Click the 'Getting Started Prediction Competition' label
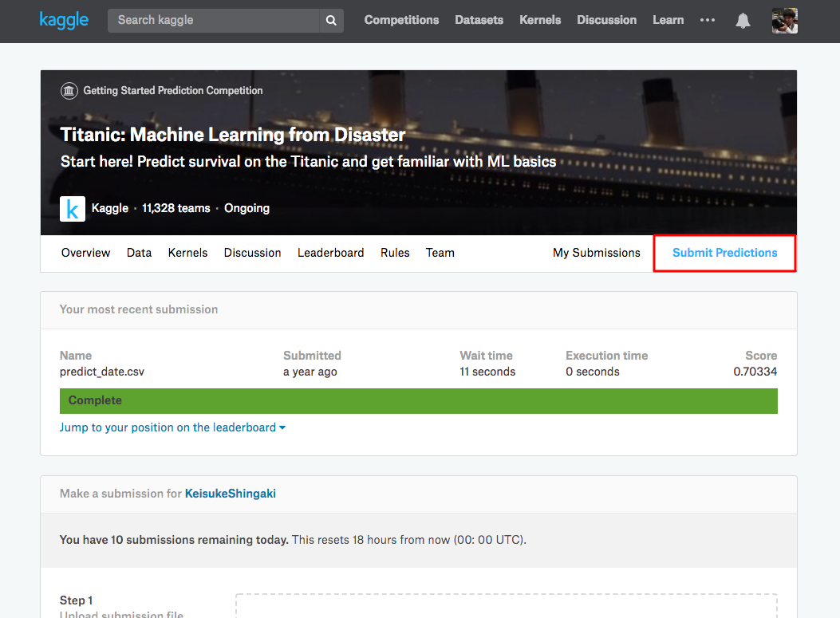The image size is (840, 618). pyautogui.click(x=173, y=90)
